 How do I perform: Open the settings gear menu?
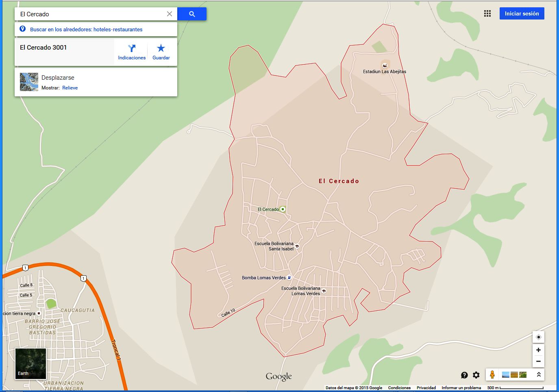click(x=476, y=375)
